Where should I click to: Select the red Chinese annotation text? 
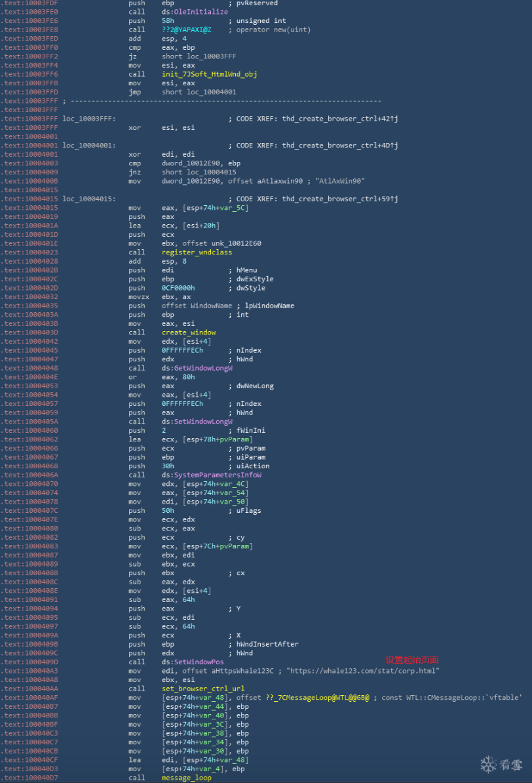click(411, 660)
